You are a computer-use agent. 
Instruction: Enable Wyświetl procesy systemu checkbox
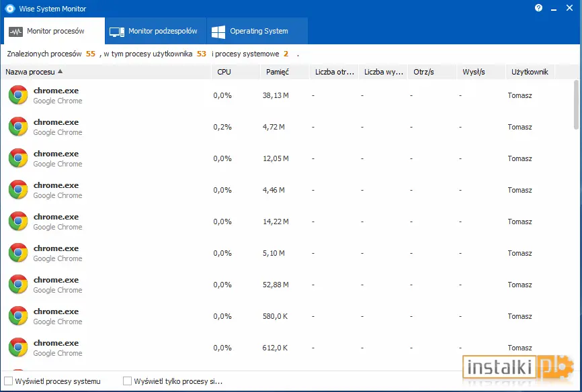pos(8,381)
